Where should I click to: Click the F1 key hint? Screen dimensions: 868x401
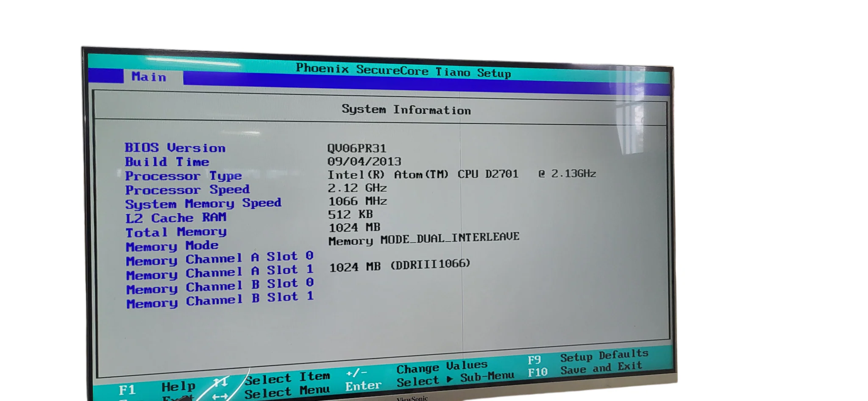(x=127, y=390)
